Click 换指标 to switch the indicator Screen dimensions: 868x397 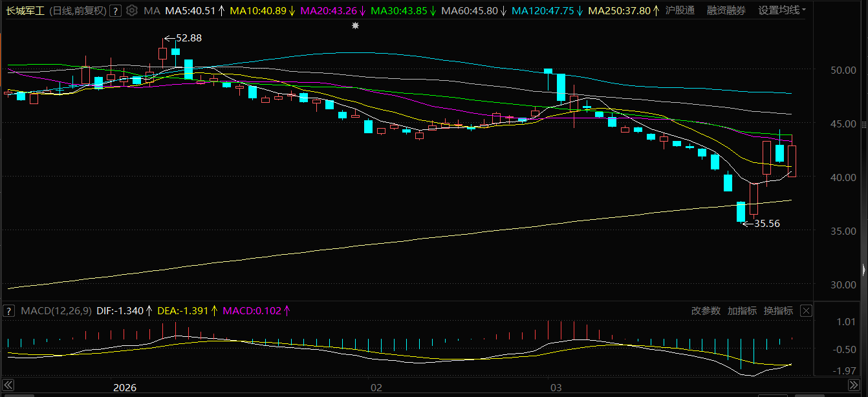coord(778,311)
